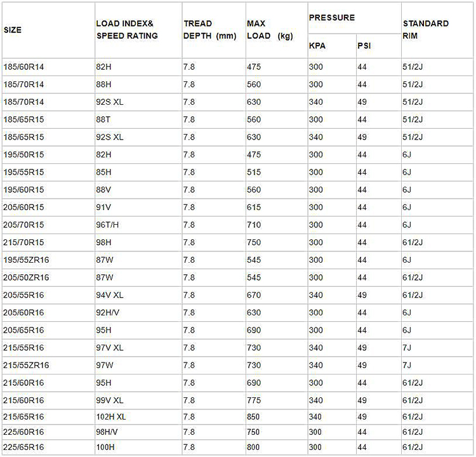Click the 515 max load value
The width and height of the screenshot is (476, 457).
pos(254,172)
